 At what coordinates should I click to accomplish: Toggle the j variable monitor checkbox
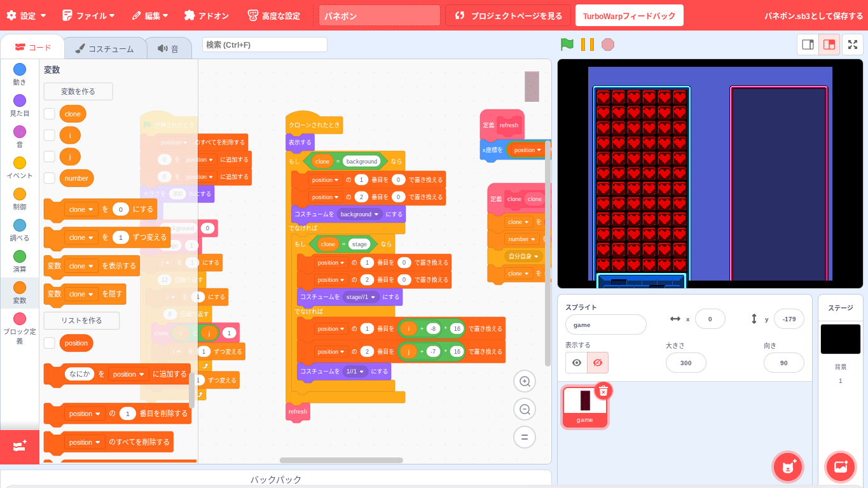click(50, 157)
